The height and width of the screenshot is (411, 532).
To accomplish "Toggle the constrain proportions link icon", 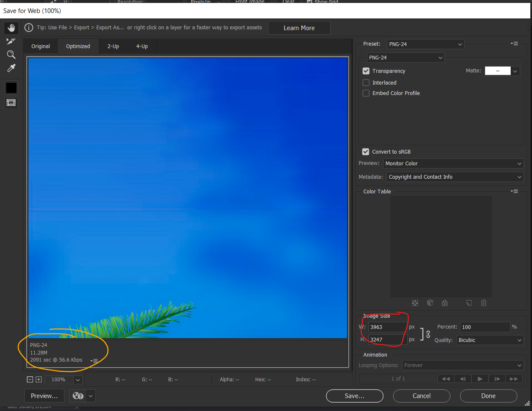I will (428, 334).
